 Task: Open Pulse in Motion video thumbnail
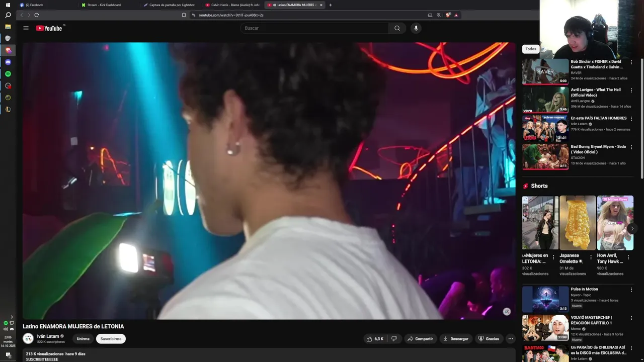[545, 299]
